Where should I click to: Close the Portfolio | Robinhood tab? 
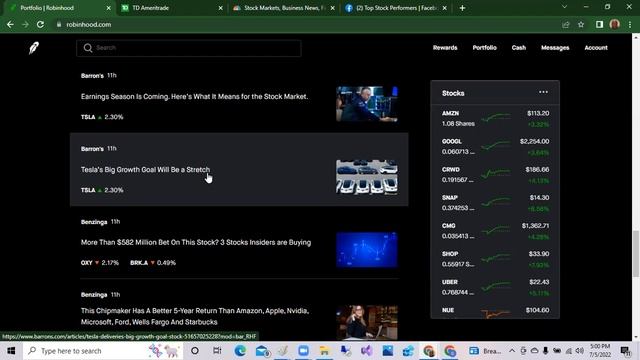point(109,8)
